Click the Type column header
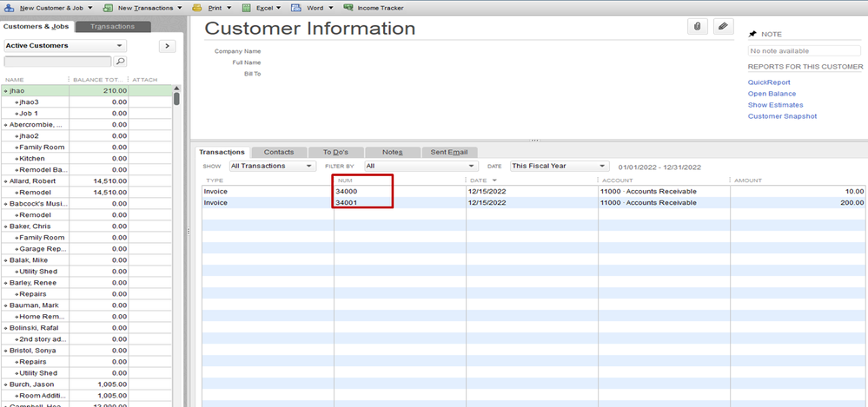Viewport: 868px width, 407px height. pyautogui.click(x=215, y=181)
